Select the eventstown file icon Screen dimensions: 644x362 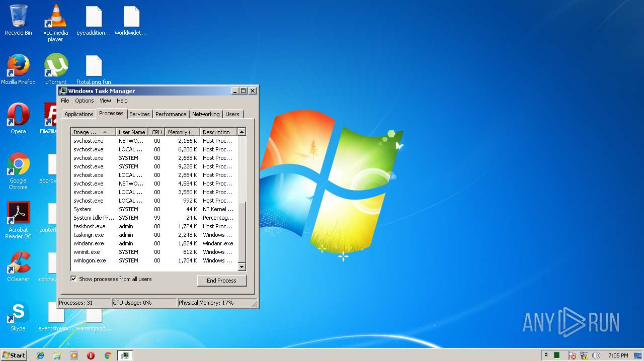coord(55,316)
